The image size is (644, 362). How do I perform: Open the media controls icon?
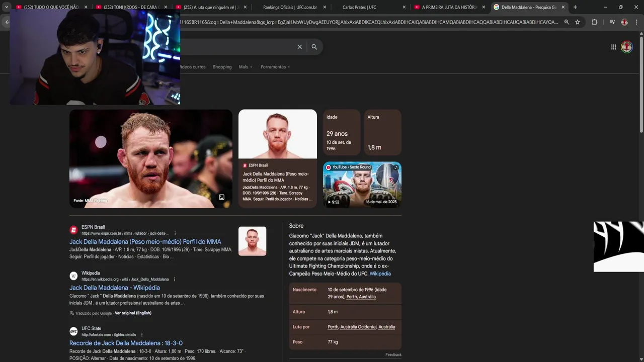click(x=612, y=22)
